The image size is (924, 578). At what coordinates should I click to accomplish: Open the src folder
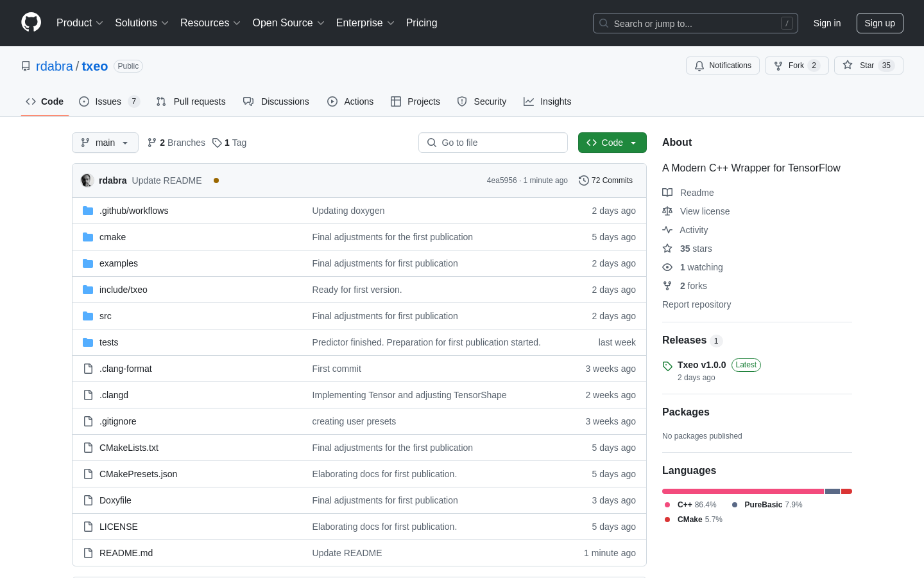pos(105,316)
